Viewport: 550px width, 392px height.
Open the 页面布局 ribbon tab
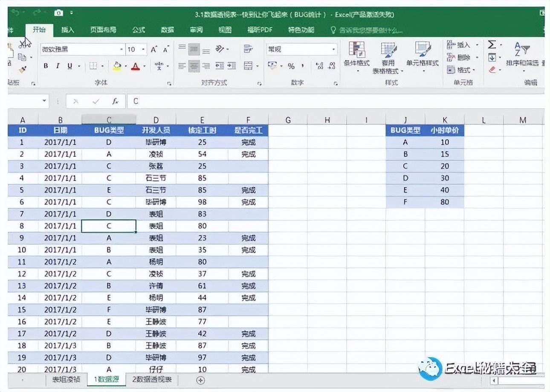click(x=103, y=30)
